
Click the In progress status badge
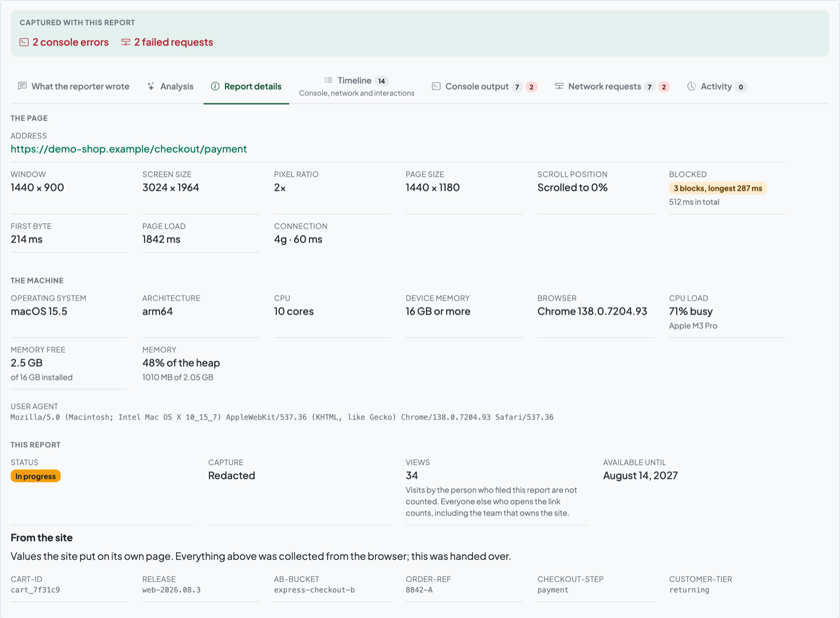pyautogui.click(x=36, y=476)
